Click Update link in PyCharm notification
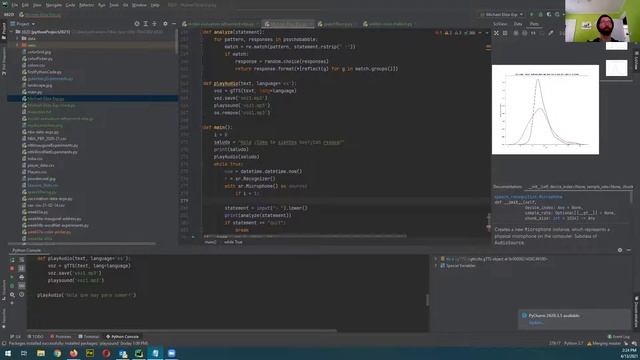This screenshot has width=640, height=360. click(536, 322)
